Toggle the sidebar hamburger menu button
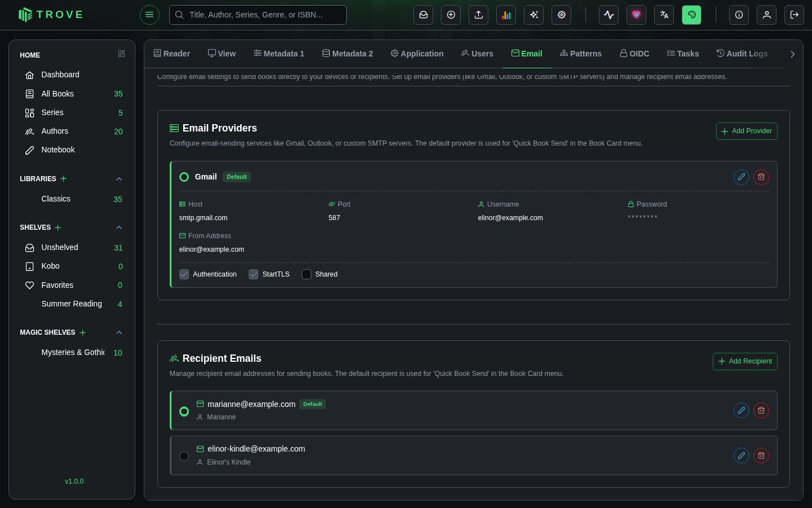Image resolution: width=812 pixels, height=508 pixels. point(149,15)
